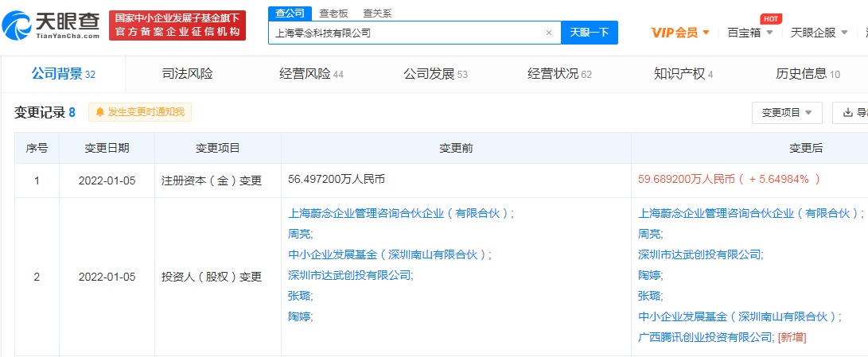Open 张璐 link in 变更后 column
868x357 pixels.
point(649,296)
